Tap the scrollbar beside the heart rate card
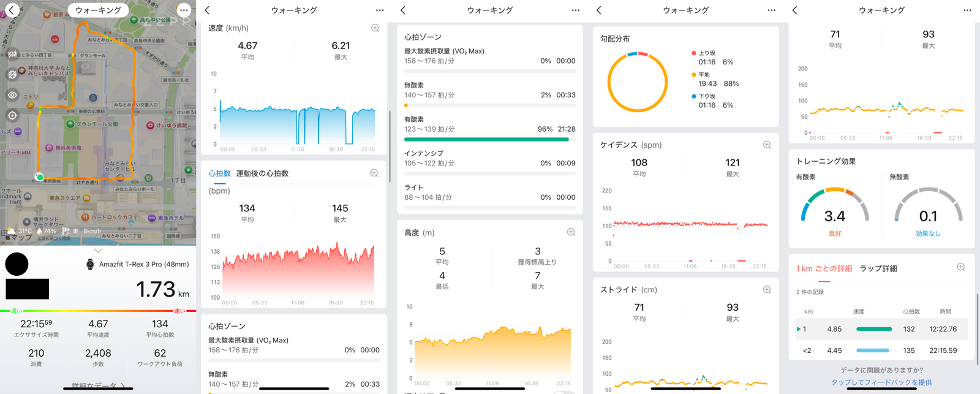The height and width of the screenshot is (394, 980). click(x=390, y=146)
